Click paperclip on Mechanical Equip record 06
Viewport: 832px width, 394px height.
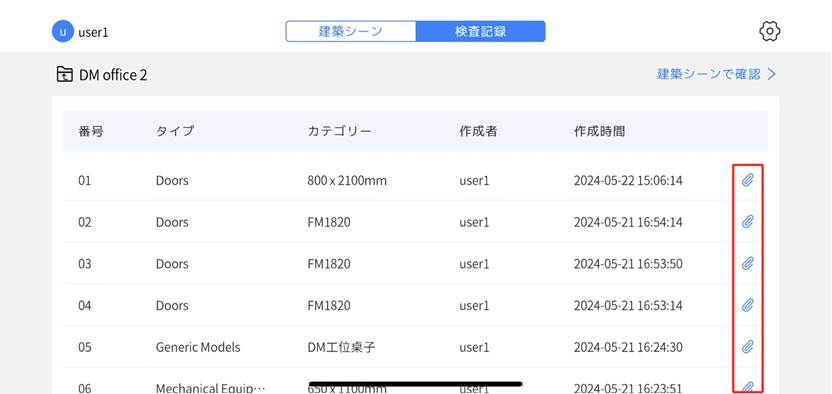747,387
